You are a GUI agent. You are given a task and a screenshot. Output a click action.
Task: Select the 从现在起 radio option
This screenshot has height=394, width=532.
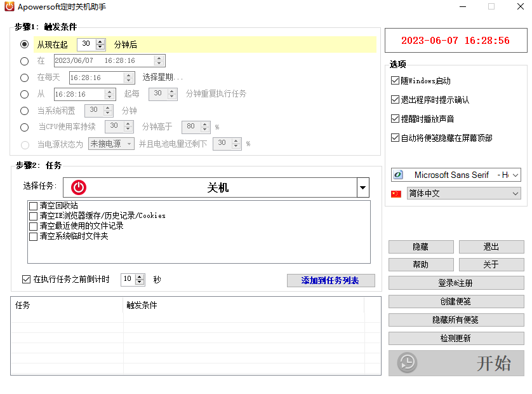[24, 44]
